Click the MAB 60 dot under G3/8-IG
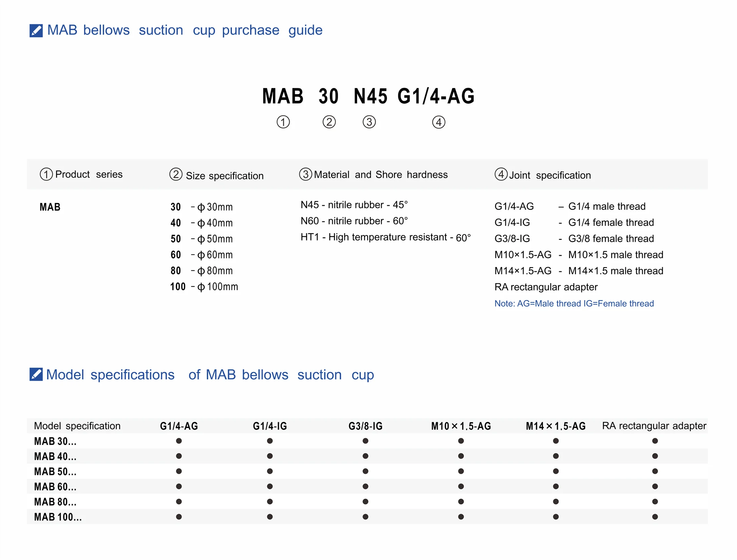This screenshot has width=737, height=560. tap(365, 486)
